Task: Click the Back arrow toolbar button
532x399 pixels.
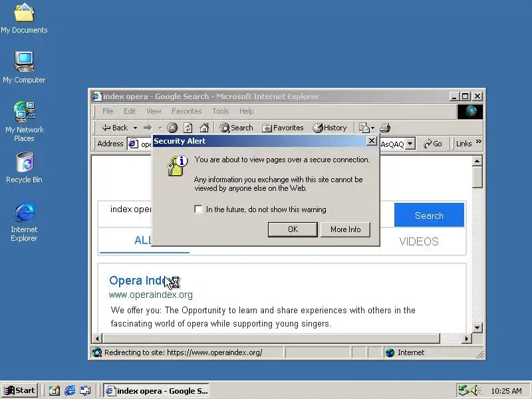Action: (x=114, y=128)
